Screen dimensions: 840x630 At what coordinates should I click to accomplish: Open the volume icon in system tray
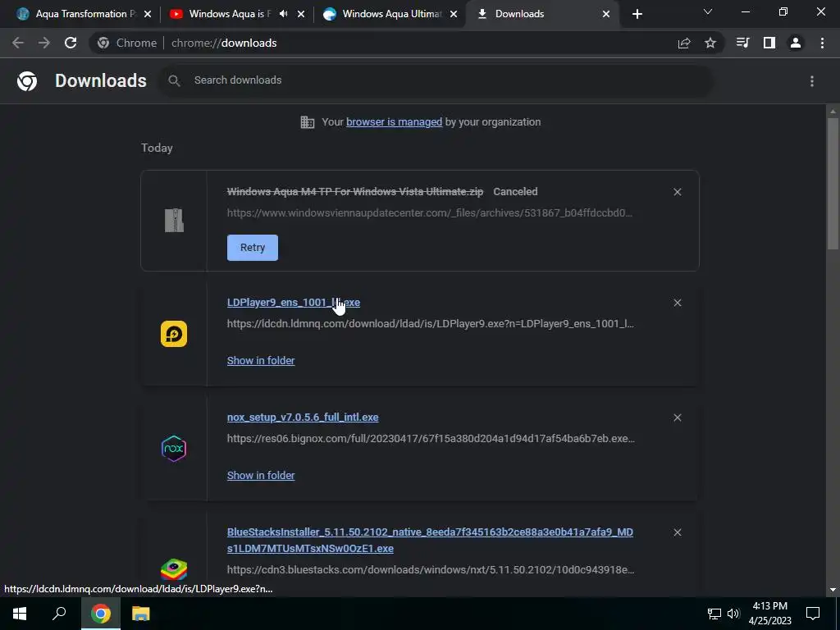[x=733, y=614]
